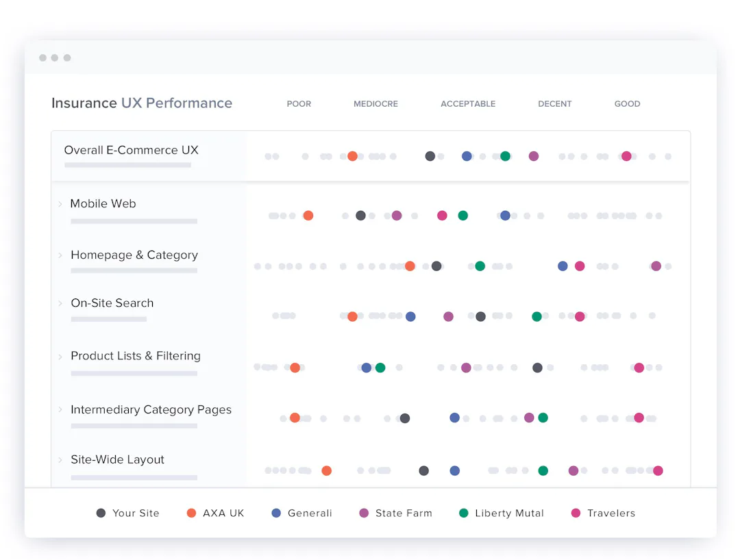
Task: Click the progress bar under Product Lists & Filtering
Action: tap(134, 374)
